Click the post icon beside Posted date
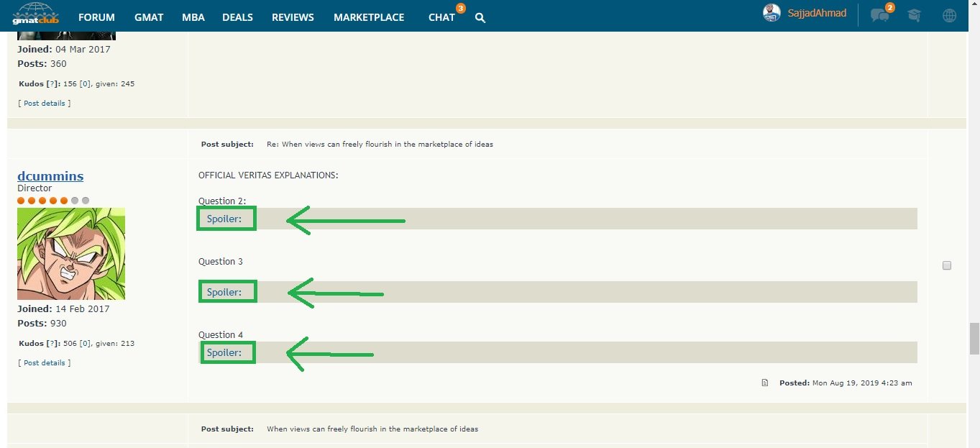This screenshot has width=980, height=448. coord(765,383)
